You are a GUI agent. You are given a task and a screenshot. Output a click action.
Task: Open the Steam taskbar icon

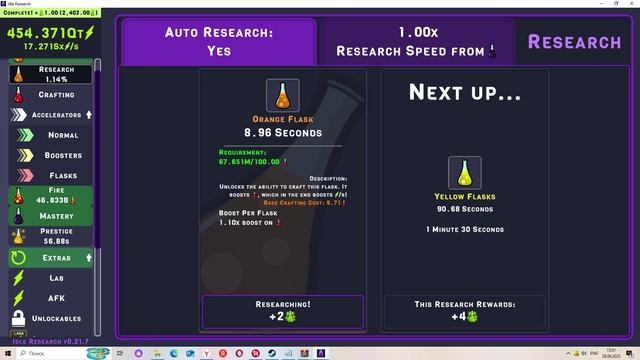point(272,353)
